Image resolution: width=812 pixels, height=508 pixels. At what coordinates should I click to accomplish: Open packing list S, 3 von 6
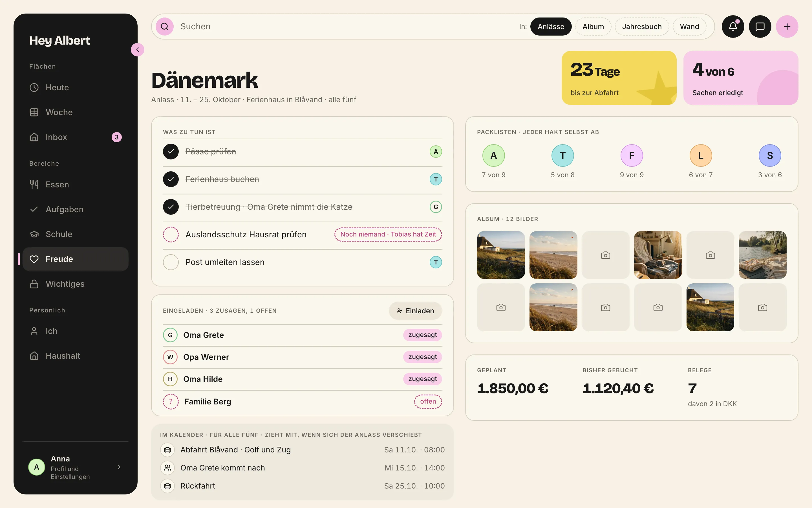pos(770,162)
